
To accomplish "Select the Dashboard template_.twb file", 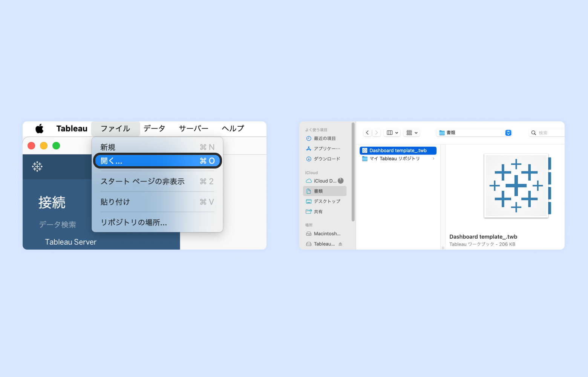I will (398, 150).
